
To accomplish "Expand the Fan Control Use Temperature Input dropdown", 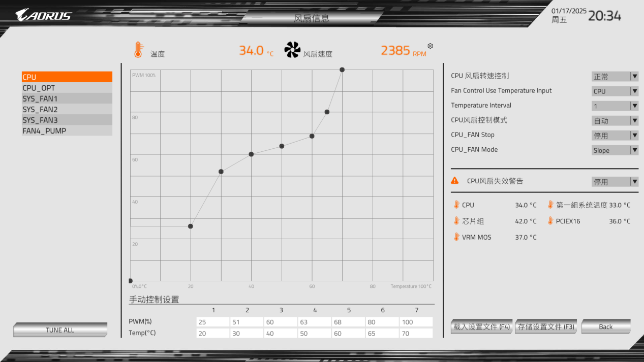I will tap(615, 91).
